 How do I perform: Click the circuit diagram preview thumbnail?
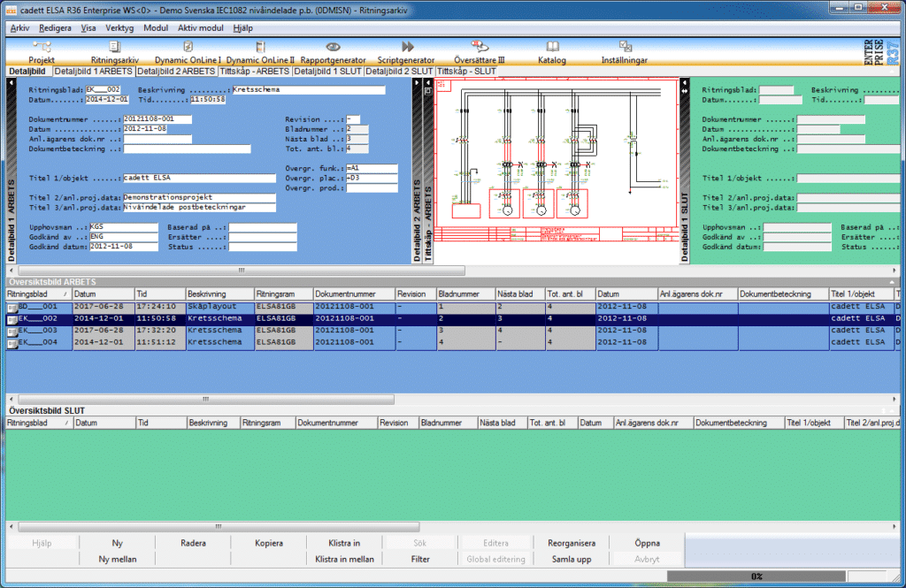[x=557, y=160]
